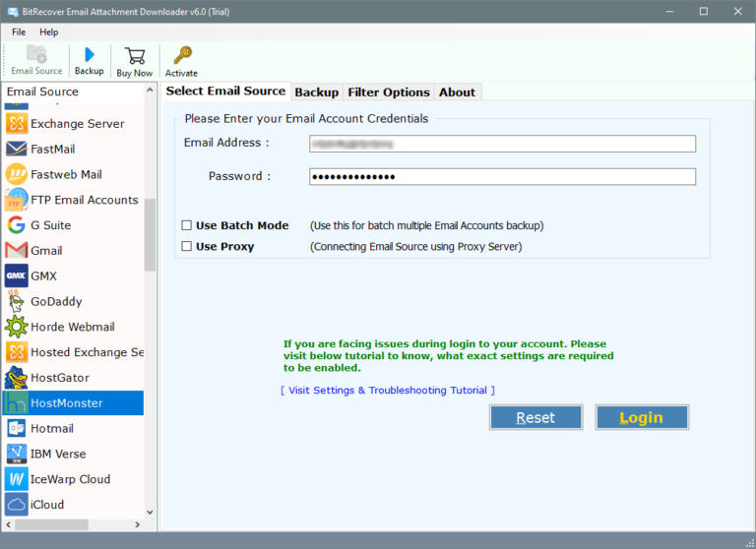Image resolution: width=756 pixels, height=549 pixels.
Task: Pick the HostGator mascot icon
Action: 17,378
